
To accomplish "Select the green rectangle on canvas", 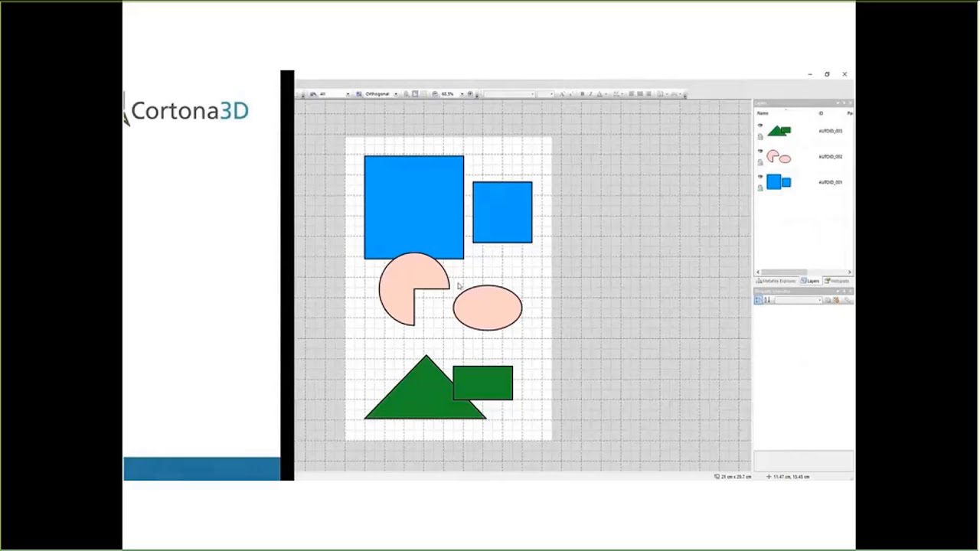I will [x=483, y=383].
